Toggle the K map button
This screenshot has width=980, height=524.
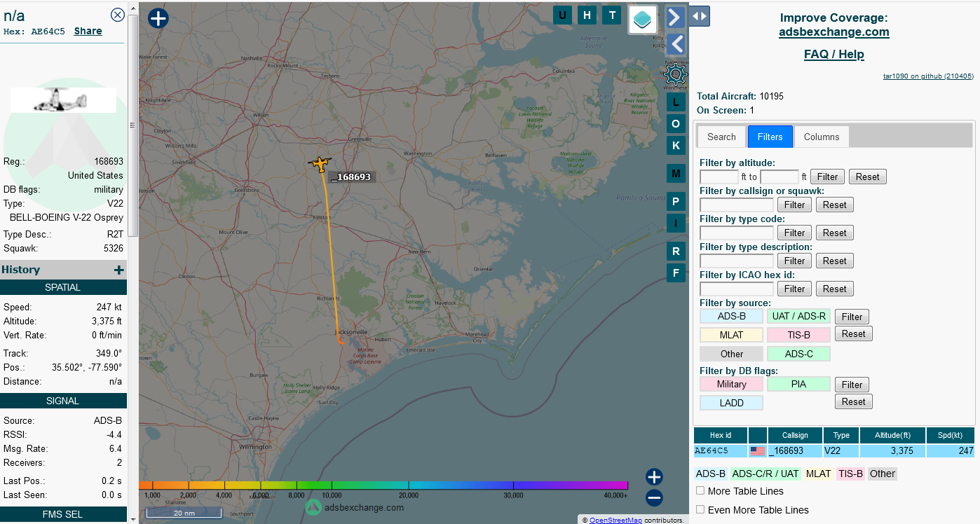tap(676, 146)
